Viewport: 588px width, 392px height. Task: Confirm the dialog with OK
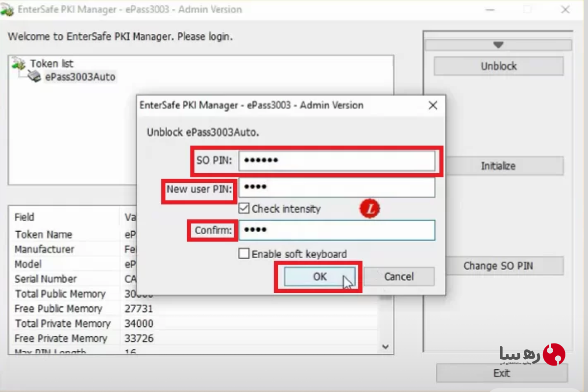(320, 276)
